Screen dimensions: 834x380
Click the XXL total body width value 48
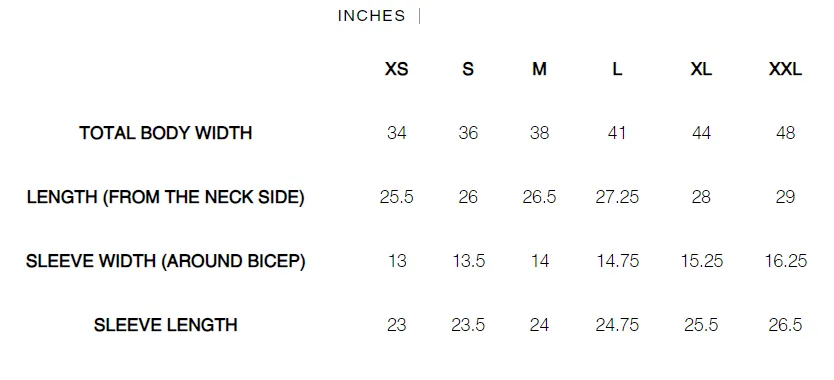click(x=785, y=133)
